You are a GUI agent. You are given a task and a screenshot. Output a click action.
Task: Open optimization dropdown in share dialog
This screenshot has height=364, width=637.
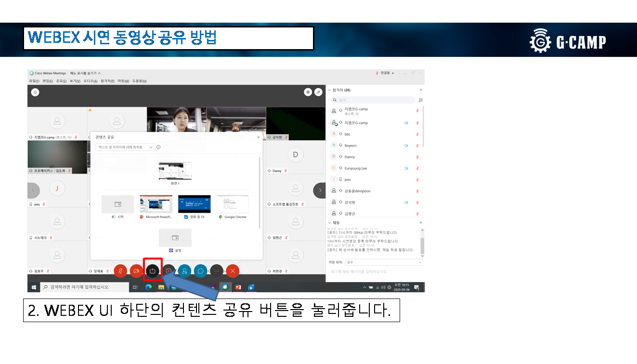coord(125,147)
